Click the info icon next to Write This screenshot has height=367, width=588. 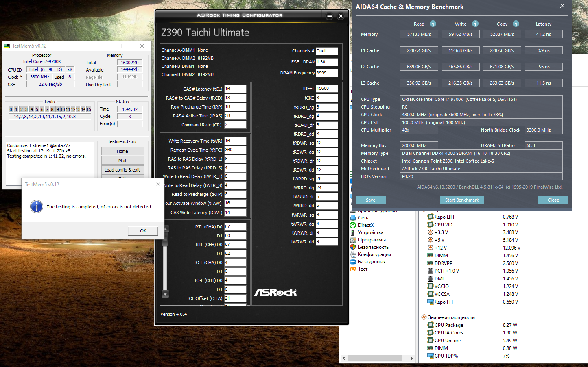pyautogui.click(x=475, y=24)
